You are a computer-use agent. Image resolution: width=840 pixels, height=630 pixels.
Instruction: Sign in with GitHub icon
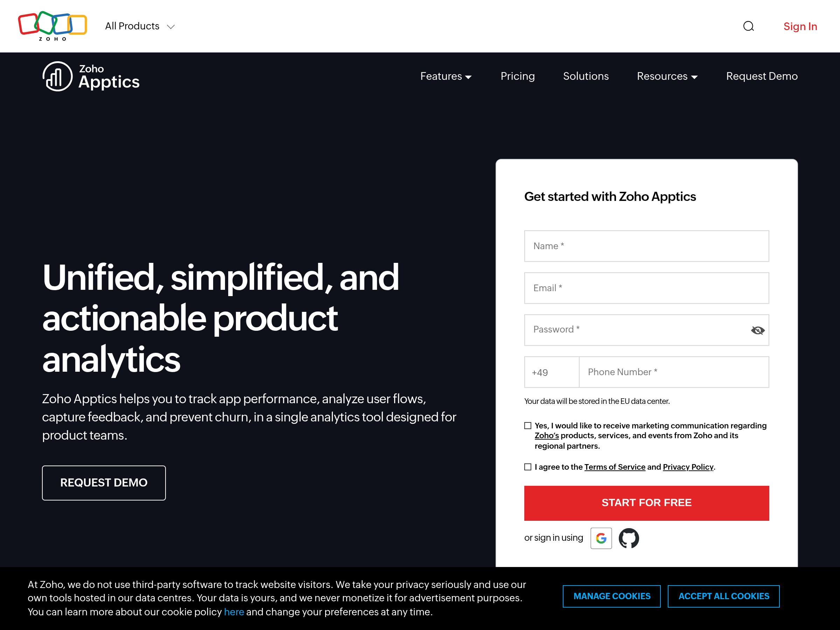click(x=629, y=538)
